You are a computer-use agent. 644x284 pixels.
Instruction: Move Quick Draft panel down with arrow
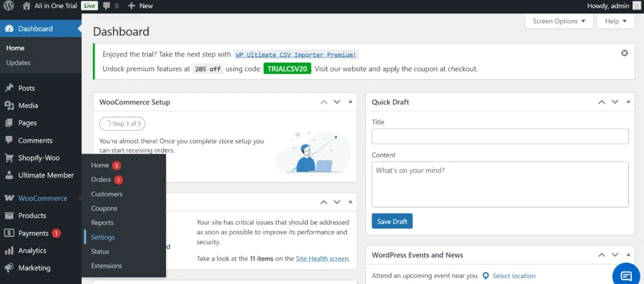[x=614, y=102]
